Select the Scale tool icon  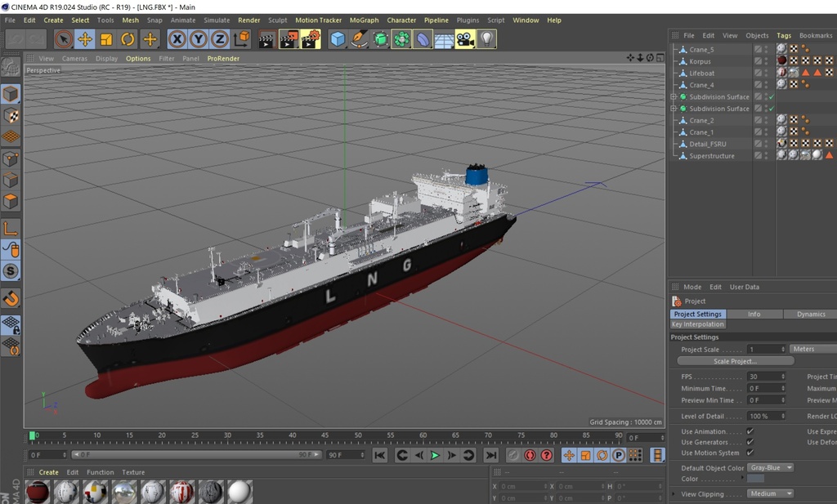click(106, 39)
